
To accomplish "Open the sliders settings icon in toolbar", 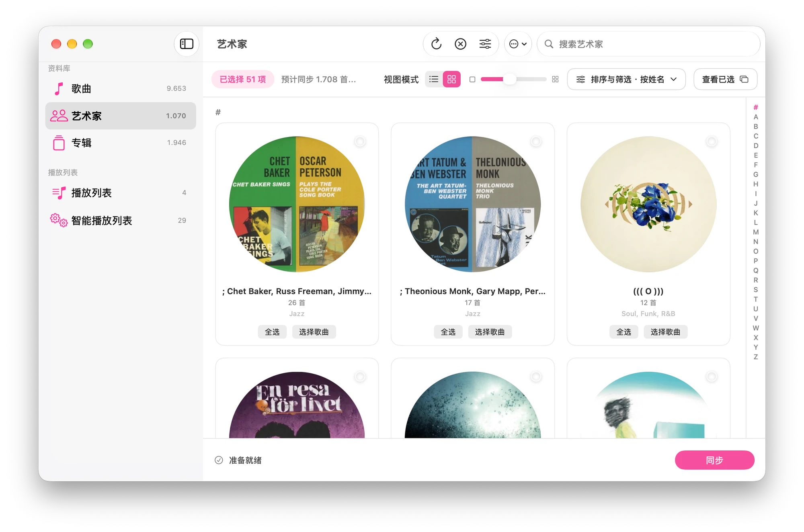I will coord(485,44).
